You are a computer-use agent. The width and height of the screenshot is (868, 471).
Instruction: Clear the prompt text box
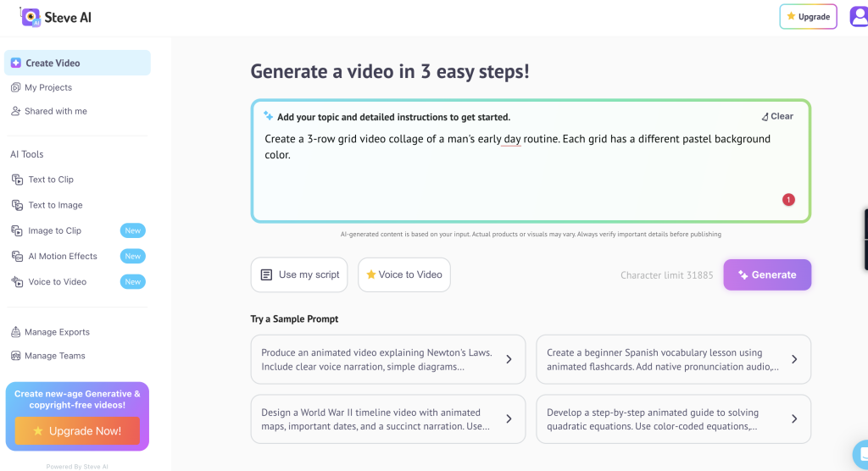[777, 116]
